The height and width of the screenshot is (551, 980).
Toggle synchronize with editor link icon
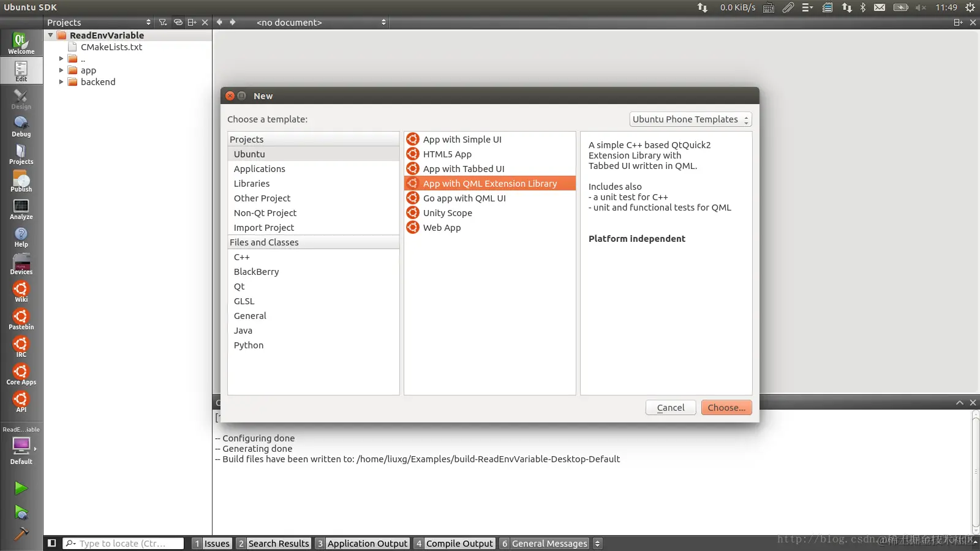[x=178, y=23]
